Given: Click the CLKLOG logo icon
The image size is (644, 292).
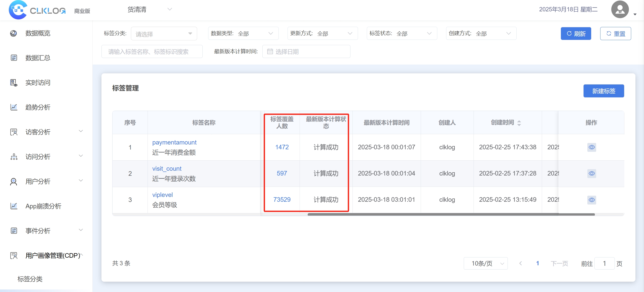Looking at the screenshot, I should pyautogui.click(x=18, y=10).
